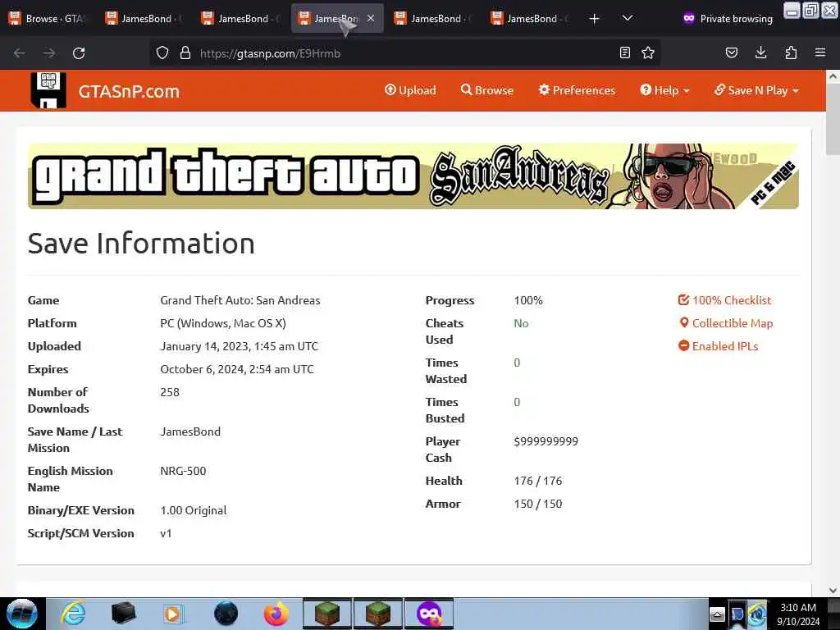
Task: Click the January 14, 2023 upload date
Action: [x=240, y=346]
